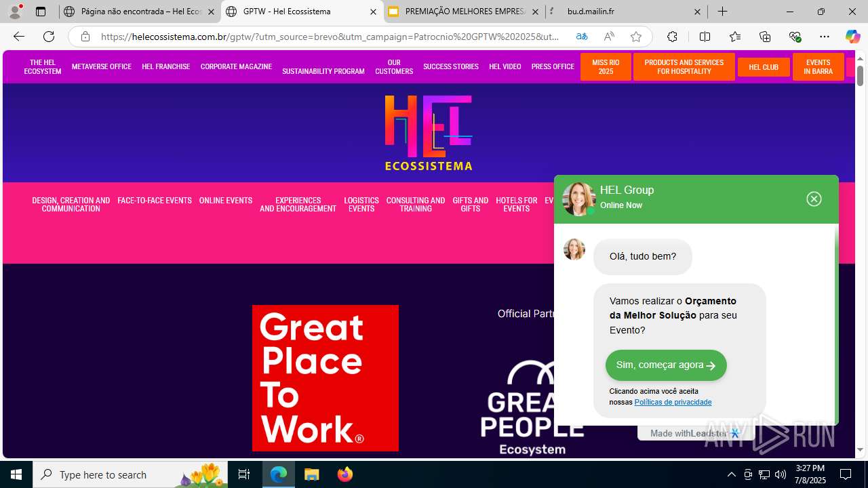Viewport: 868px width, 488px height.
Task: Open Edge Settings and more menu
Action: point(825,37)
